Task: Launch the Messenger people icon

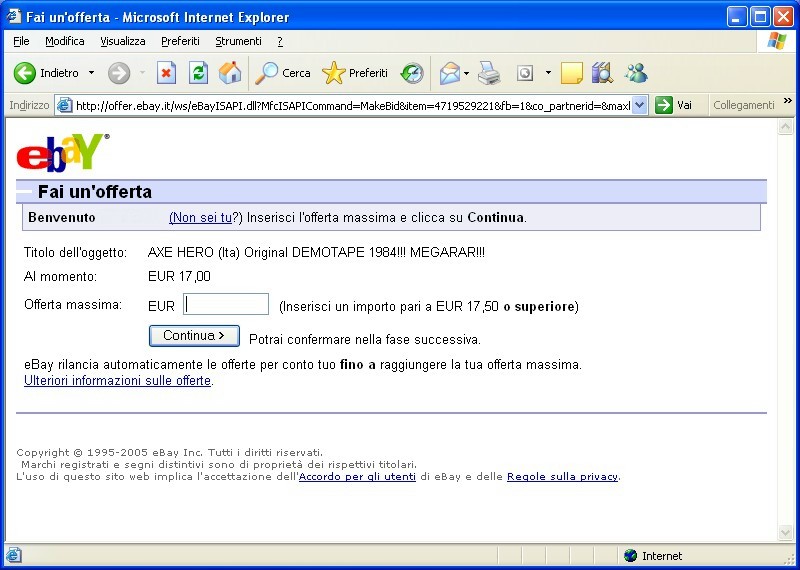Action: pyautogui.click(x=636, y=73)
